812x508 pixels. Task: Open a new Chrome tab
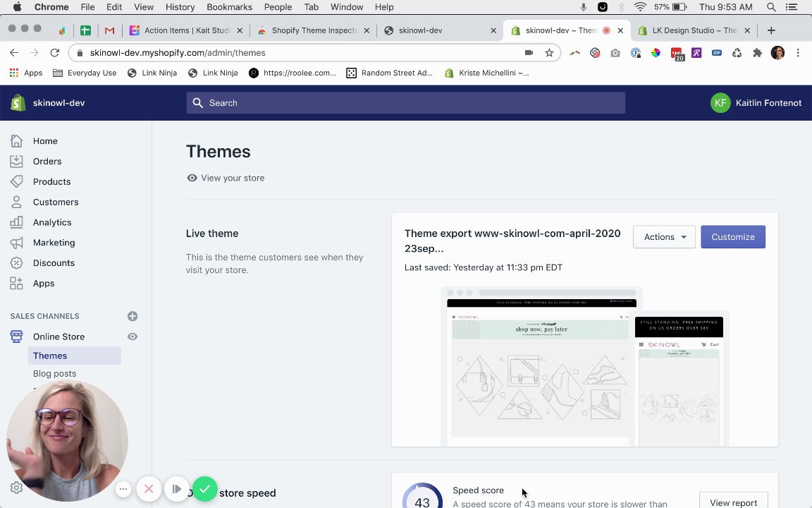point(771,30)
